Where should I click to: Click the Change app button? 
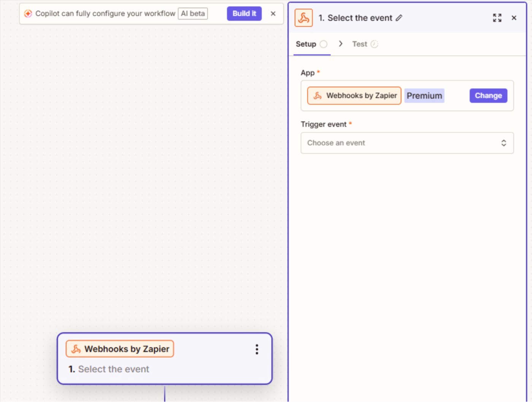(488, 96)
